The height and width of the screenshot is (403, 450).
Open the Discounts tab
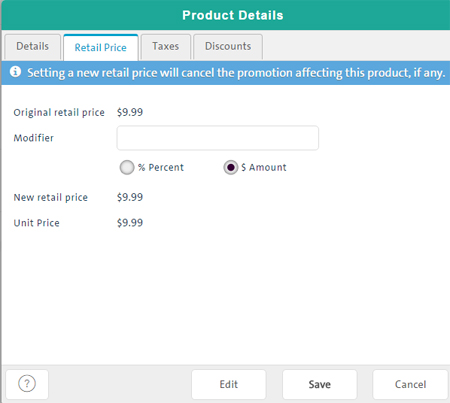point(228,46)
